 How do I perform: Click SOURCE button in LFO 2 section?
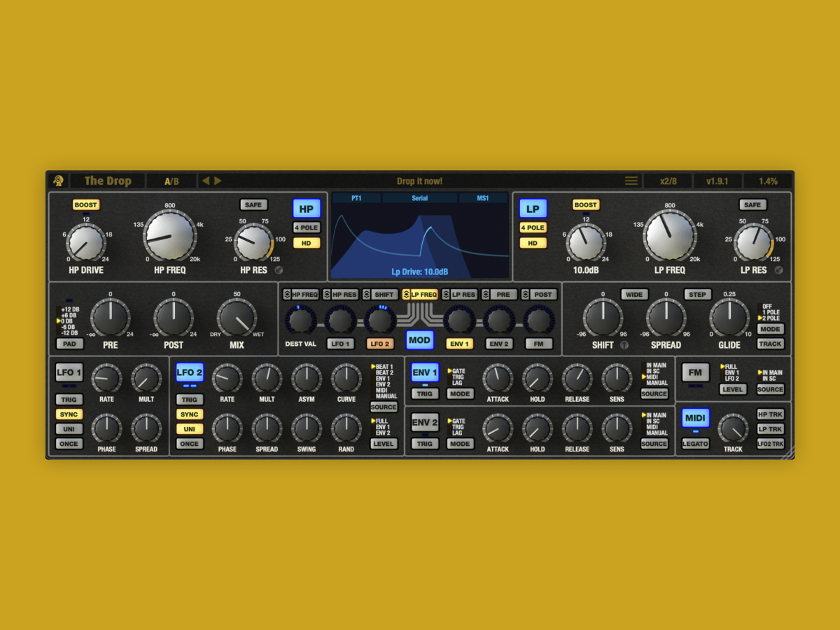(x=384, y=407)
